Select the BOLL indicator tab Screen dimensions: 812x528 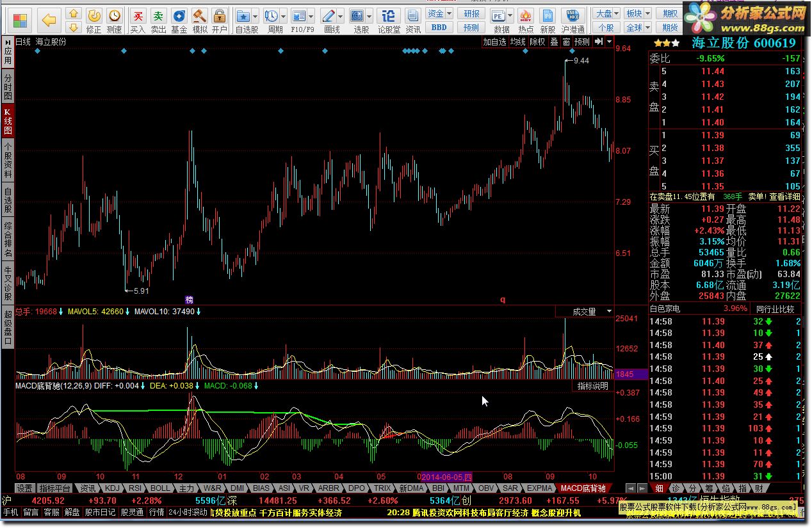[160, 488]
